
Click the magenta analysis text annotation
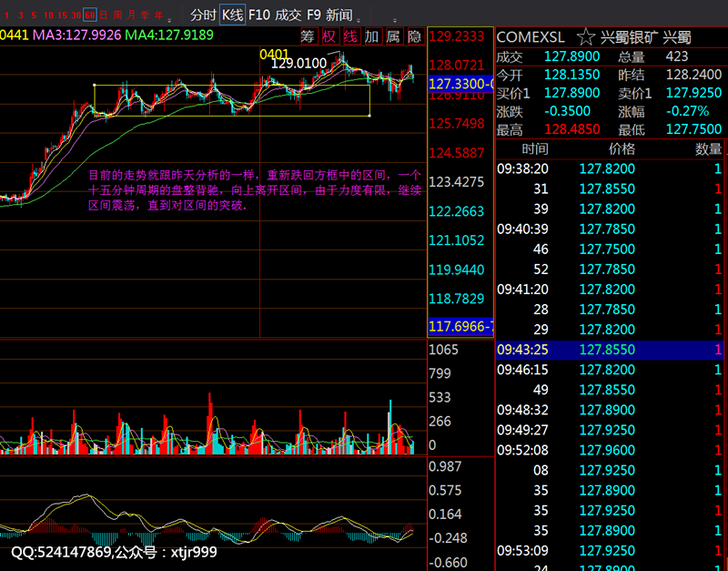click(255, 190)
